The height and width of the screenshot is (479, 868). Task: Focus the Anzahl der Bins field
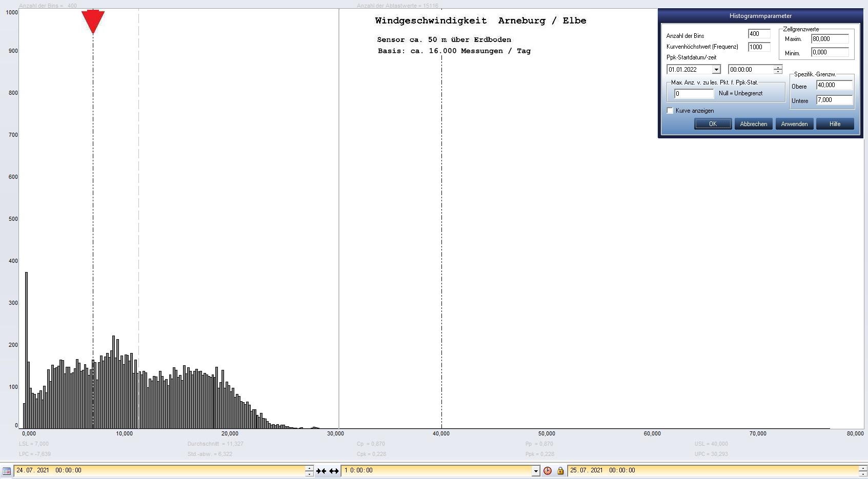[x=759, y=34]
